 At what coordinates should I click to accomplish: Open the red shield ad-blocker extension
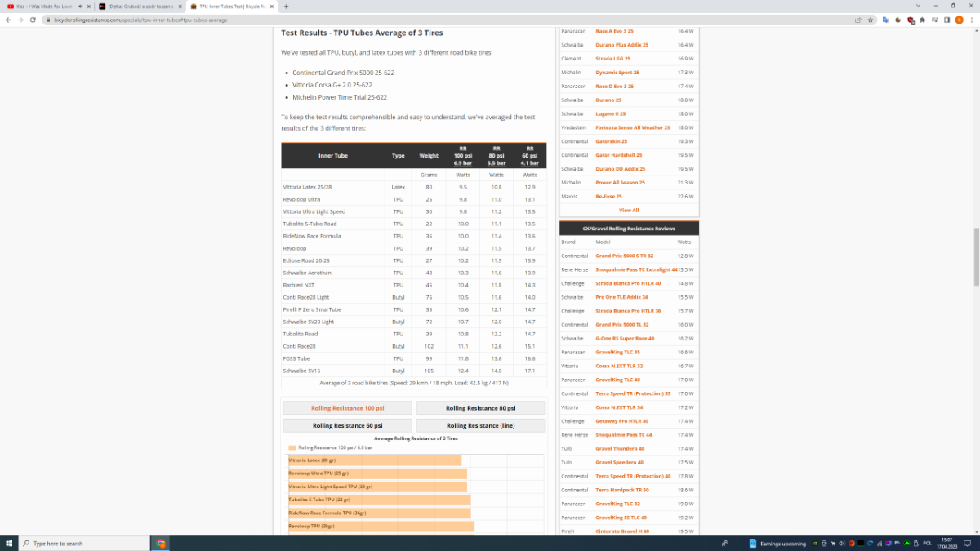point(911,20)
